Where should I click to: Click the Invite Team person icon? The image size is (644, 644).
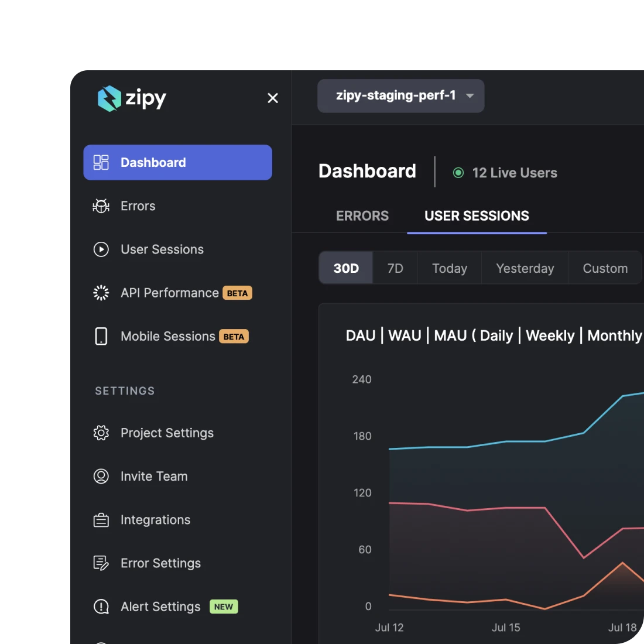coord(101,477)
